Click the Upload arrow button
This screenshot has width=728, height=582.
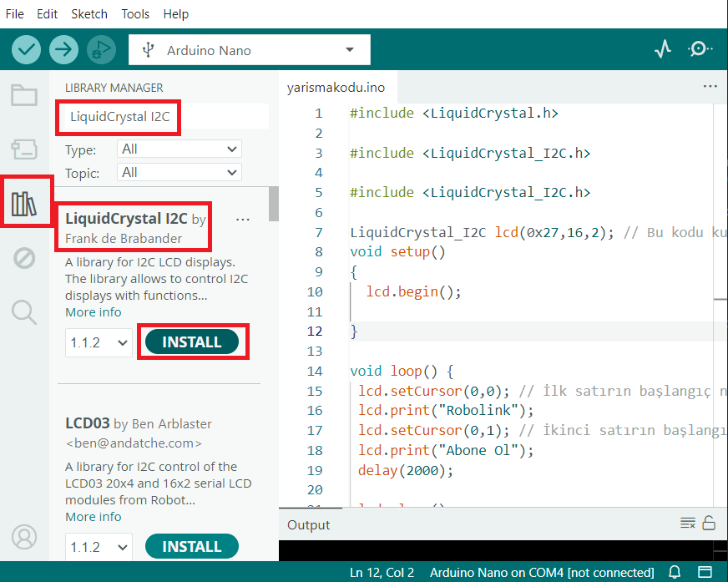tap(63, 50)
